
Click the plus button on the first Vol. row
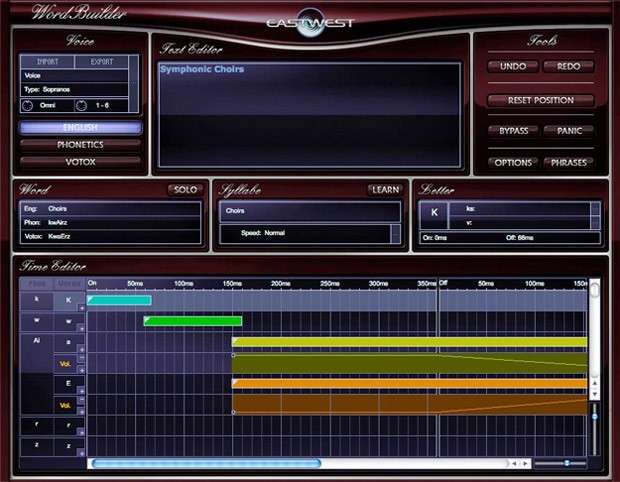click(81, 370)
